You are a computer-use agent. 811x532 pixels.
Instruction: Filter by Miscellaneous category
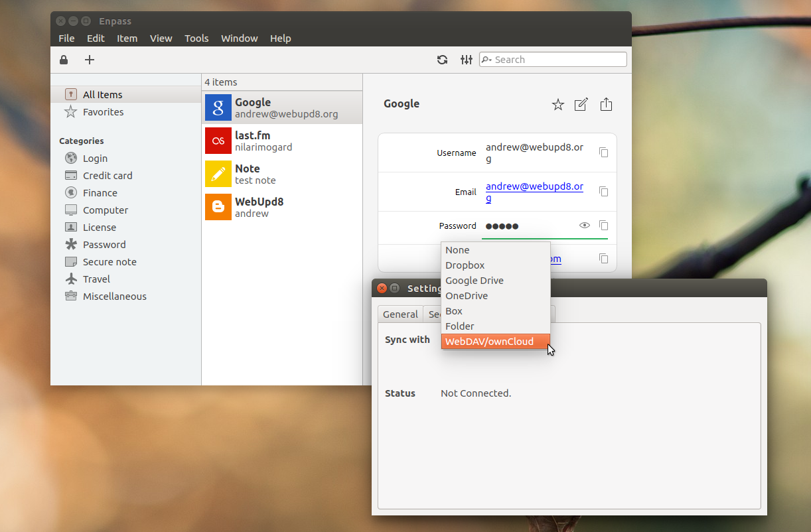click(x=126, y=297)
